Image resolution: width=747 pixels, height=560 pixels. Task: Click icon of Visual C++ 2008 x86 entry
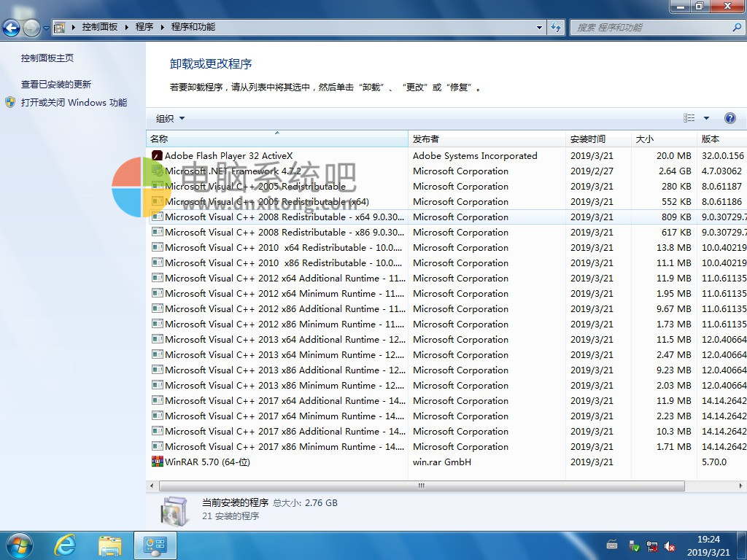(x=157, y=232)
